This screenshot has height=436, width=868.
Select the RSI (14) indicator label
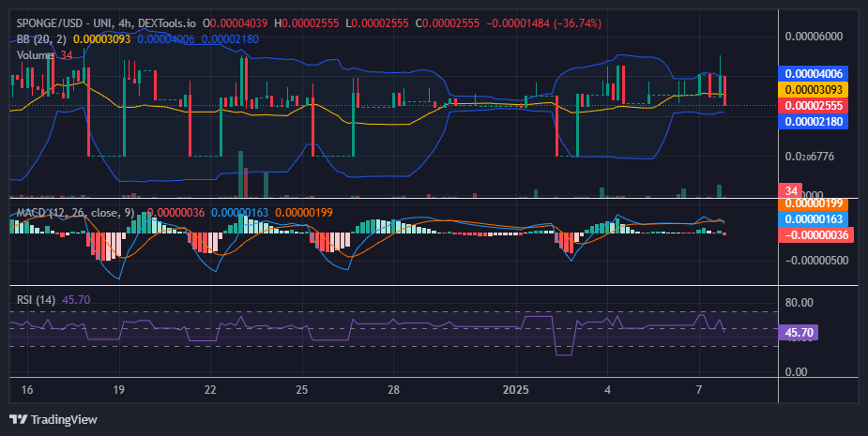coord(36,300)
